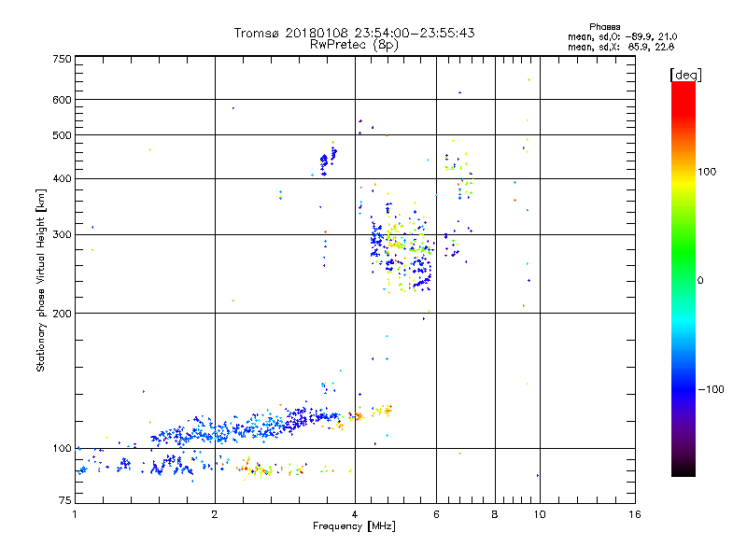Select the 'mean, sd,O: -89.9, 21.0' line

pos(622,36)
